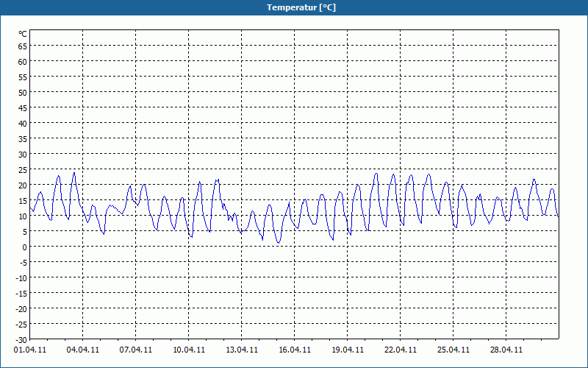The height and width of the screenshot is (368, 588).
Task: Select the 45 y-axis label
Action: click(x=23, y=108)
